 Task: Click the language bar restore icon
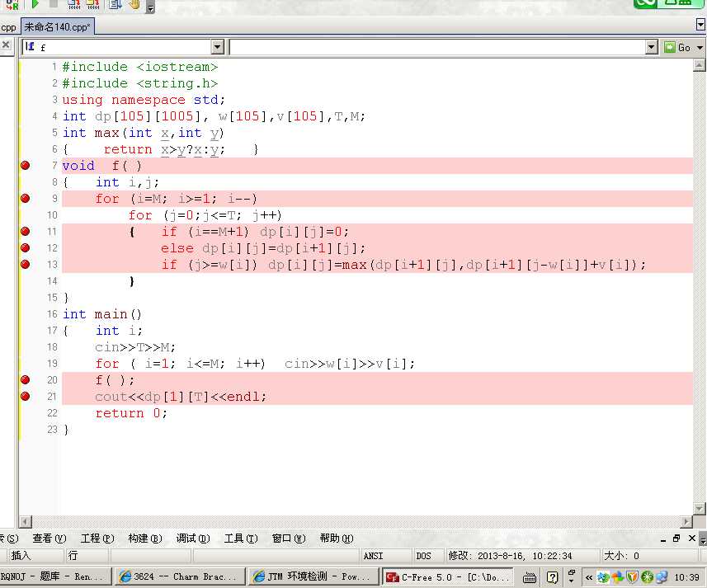coord(572,573)
